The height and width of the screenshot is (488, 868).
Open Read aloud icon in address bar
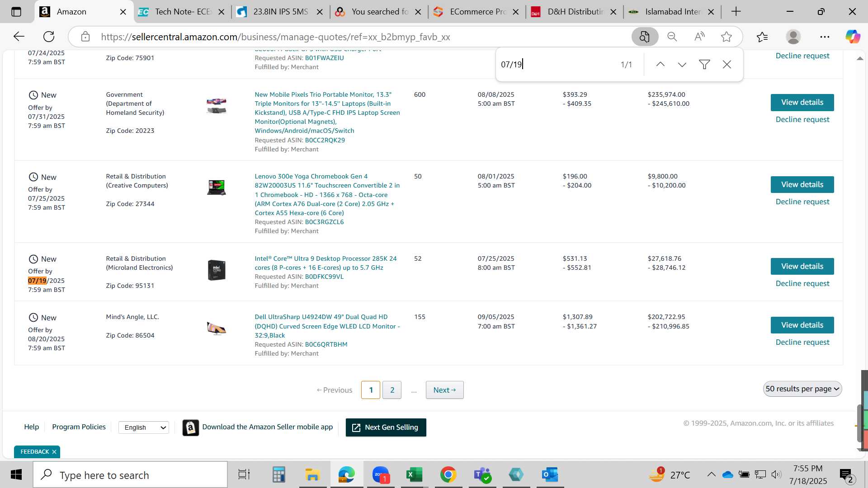click(699, 37)
